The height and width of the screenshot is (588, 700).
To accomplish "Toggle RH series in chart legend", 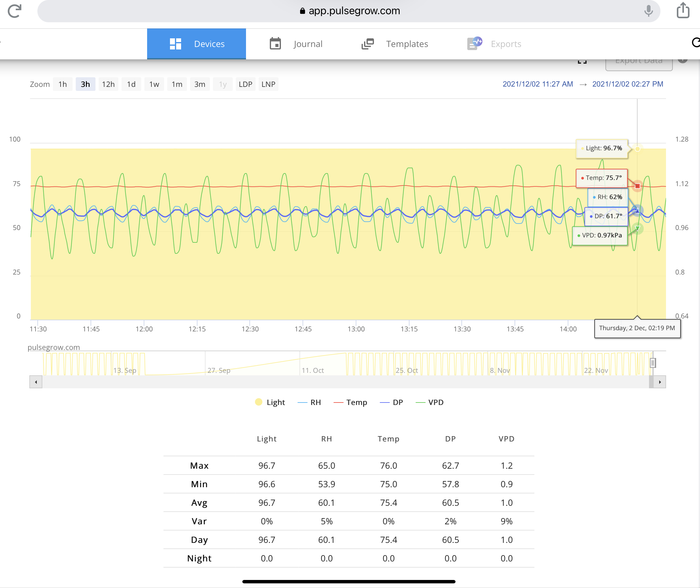I will coord(309,402).
